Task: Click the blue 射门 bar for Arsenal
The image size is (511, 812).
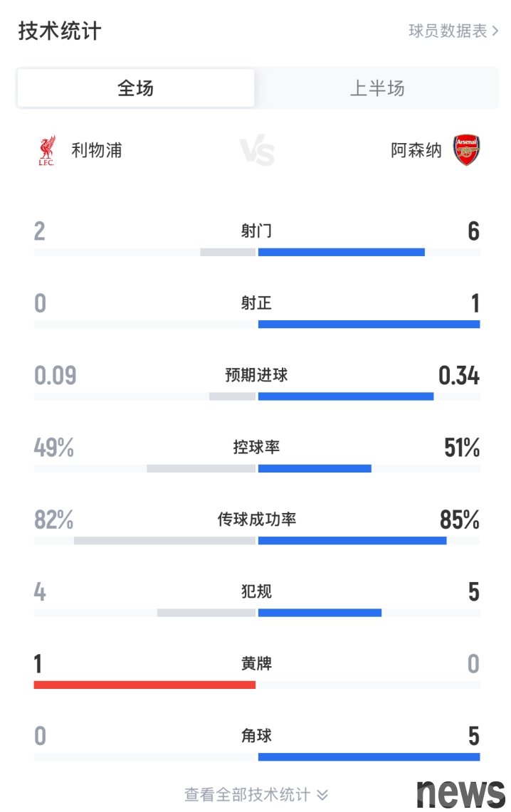Action: click(x=341, y=252)
